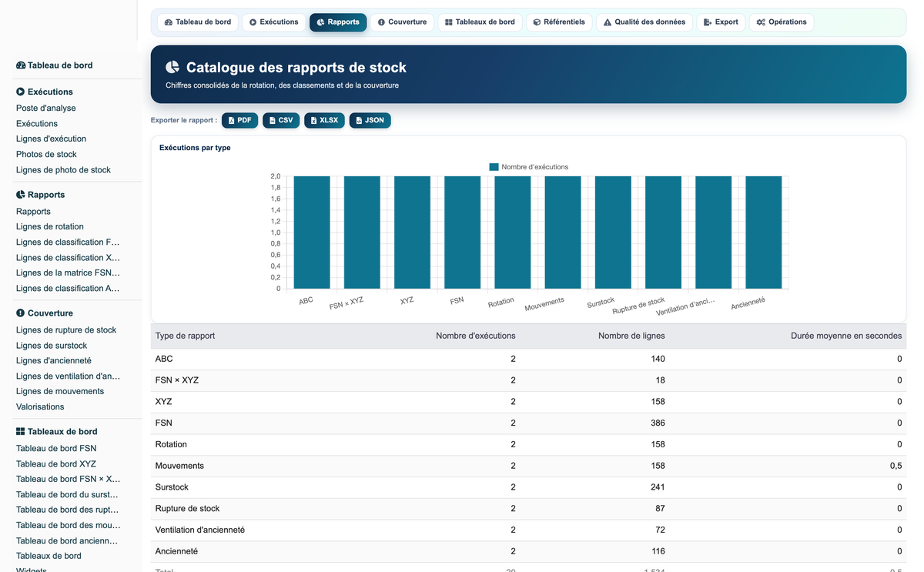Open the Tableau de bord top tab
This screenshot has width=924, height=572.
pos(198,22)
